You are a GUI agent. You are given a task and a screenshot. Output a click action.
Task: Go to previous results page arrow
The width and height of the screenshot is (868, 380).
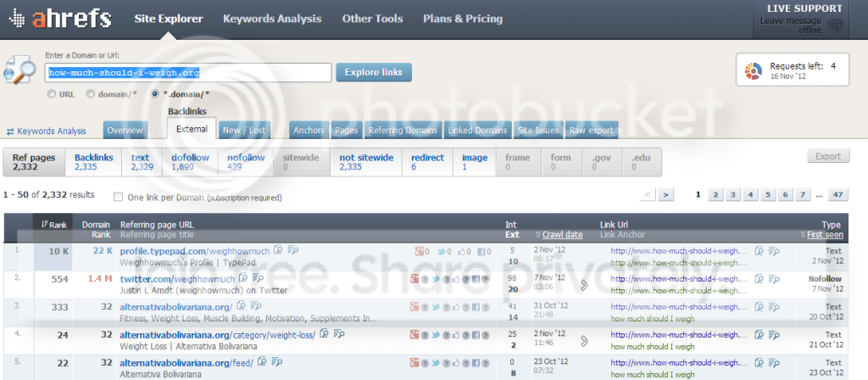[x=647, y=194]
